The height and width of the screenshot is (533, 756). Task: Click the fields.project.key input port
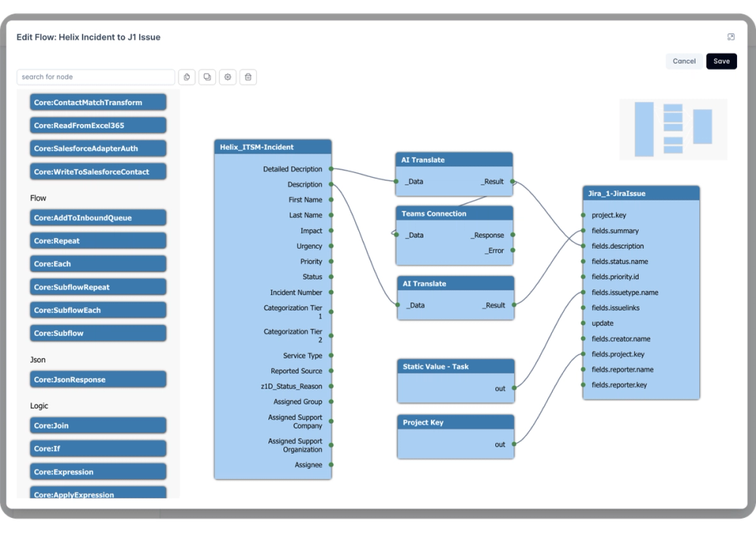click(x=583, y=354)
